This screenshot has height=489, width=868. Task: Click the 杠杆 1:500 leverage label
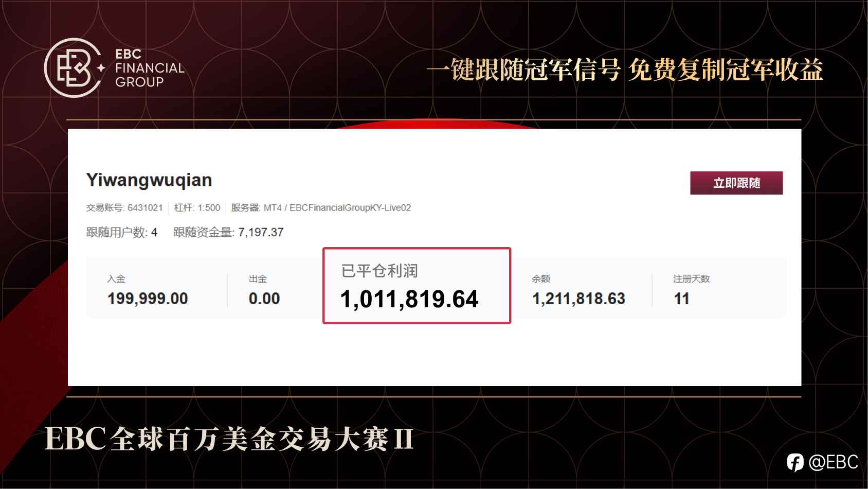click(x=197, y=208)
